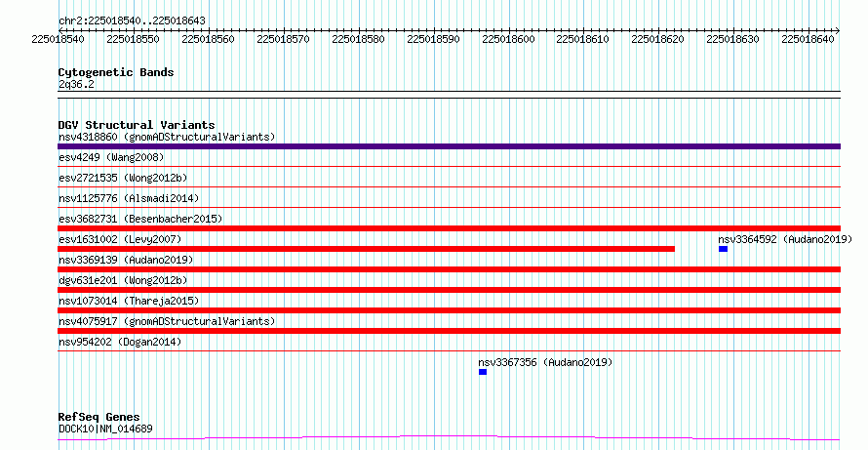
Task: Click the nsv4318860 gnomAD variant label
Action: [167, 137]
